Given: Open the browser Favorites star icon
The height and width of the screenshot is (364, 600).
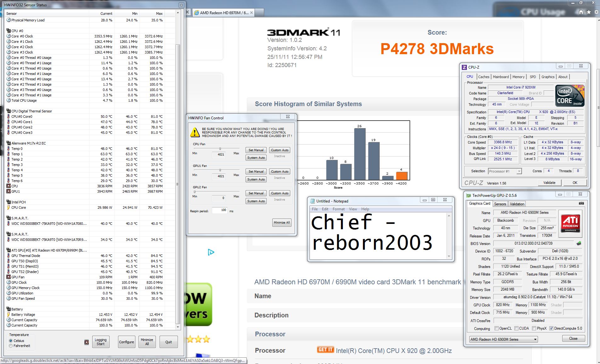Looking at the screenshot, I should click(x=589, y=12).
